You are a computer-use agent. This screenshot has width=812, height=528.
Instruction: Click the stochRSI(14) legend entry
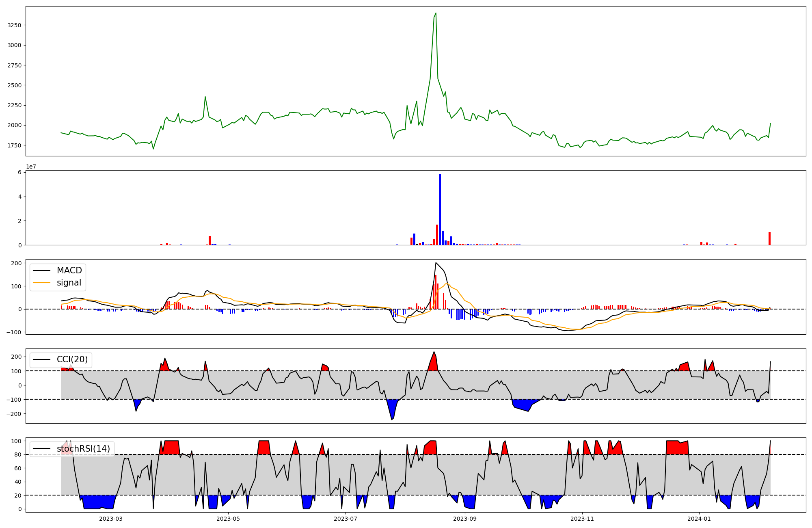(83, 449)
